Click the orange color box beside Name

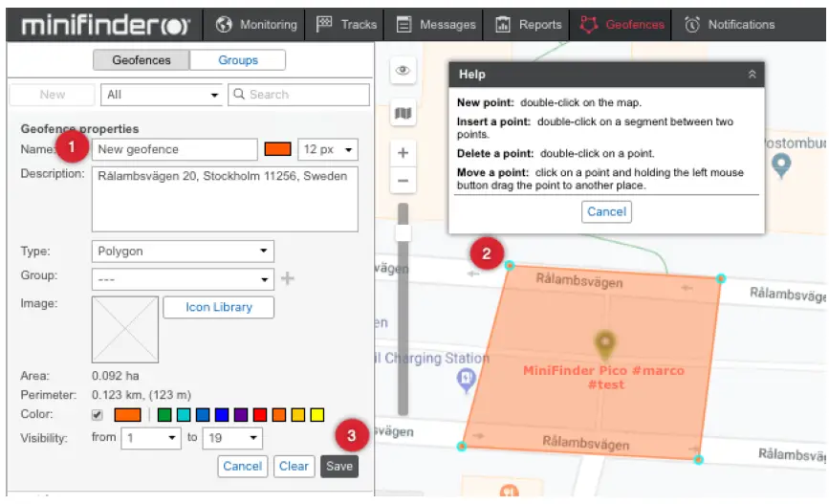tap(277, 149)
